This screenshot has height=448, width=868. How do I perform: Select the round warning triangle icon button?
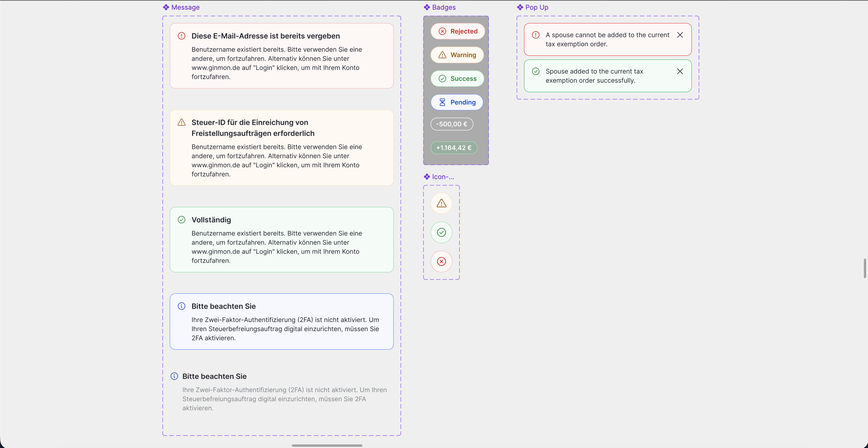tap(442, 203)
